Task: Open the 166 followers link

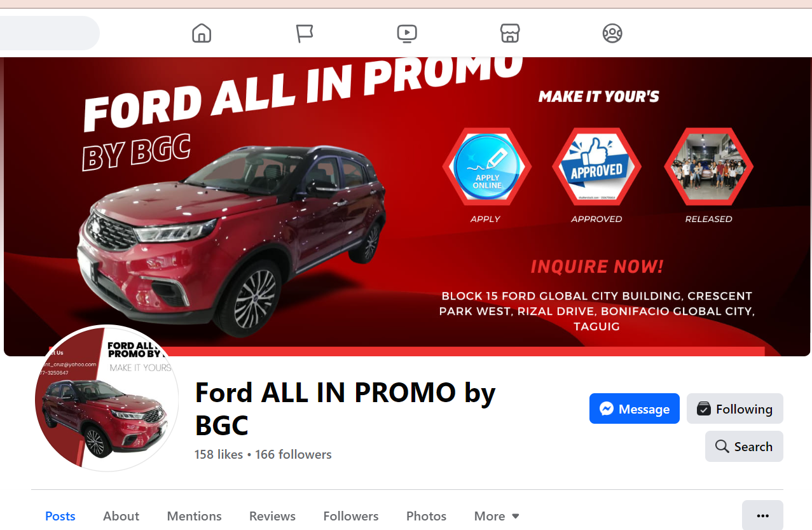Action: point(293,454)
